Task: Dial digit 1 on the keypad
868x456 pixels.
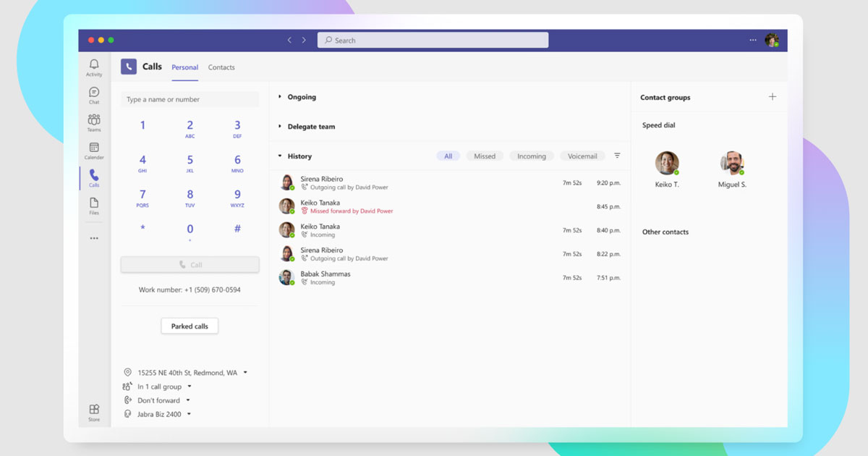Action: coord(142,125)
